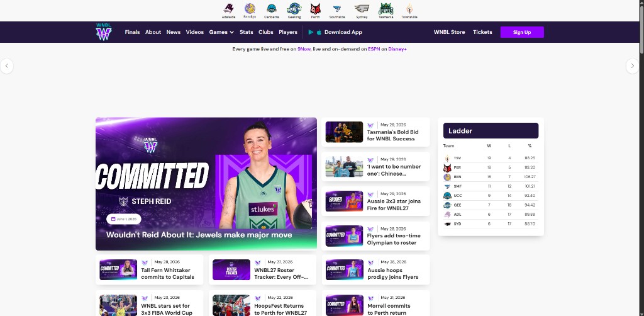
Task: Click the WNBL home logo in navbar
Action: [104, 31]
